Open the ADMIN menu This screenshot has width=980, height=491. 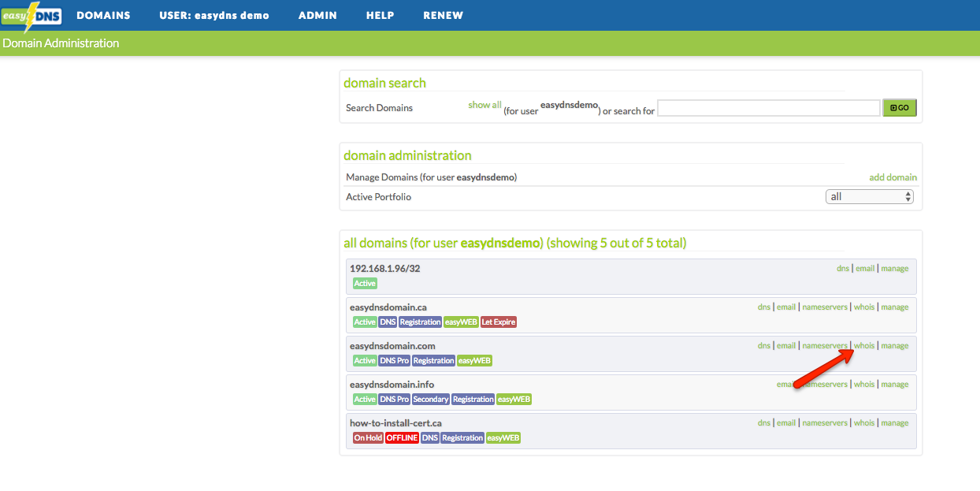coord(317,16)
